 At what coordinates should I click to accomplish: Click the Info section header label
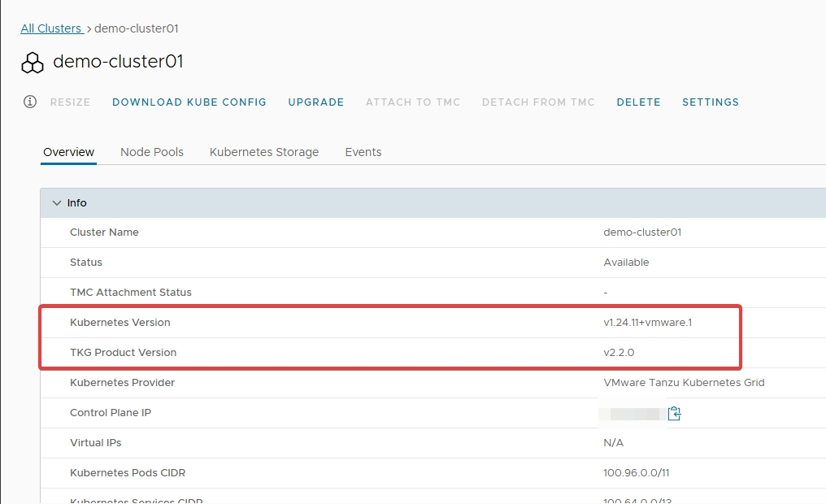click(77, 203)
